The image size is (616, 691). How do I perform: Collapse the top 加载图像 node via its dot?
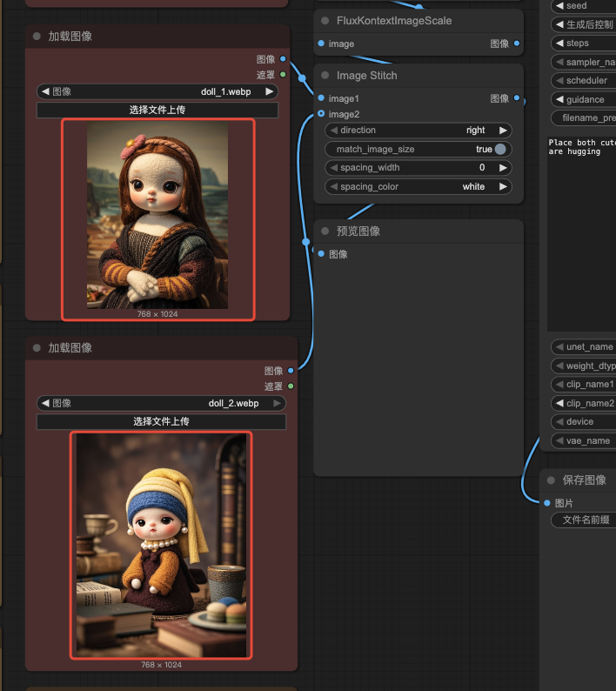pos(37,37)
